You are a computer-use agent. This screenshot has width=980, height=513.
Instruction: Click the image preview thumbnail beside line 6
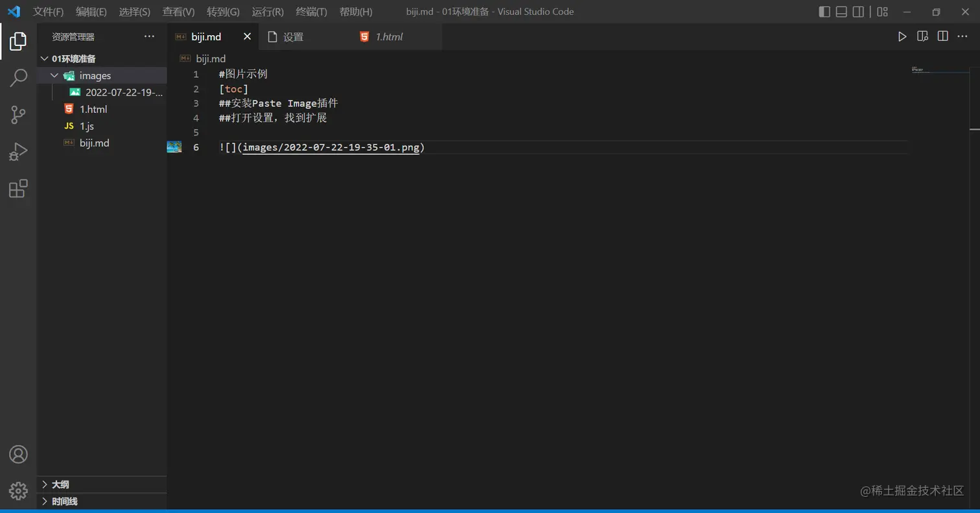174,147
